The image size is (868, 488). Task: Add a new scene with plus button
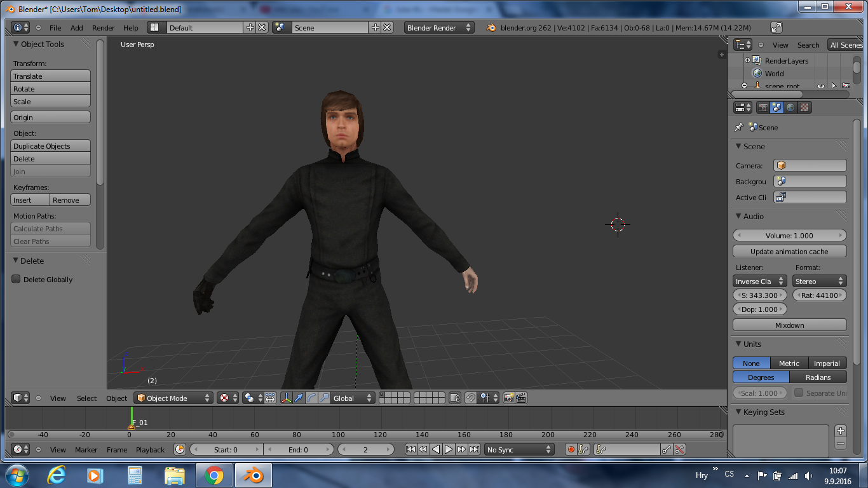[x=376, y=27]
